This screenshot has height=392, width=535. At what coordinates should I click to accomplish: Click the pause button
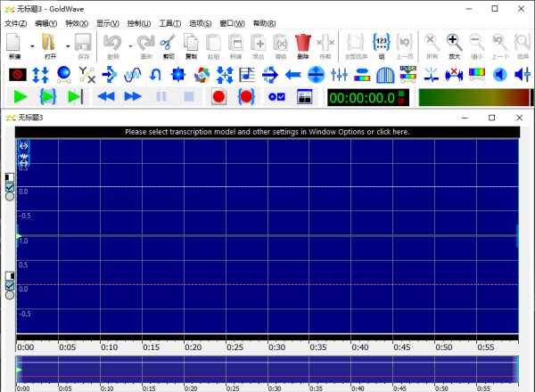point(161,97)
